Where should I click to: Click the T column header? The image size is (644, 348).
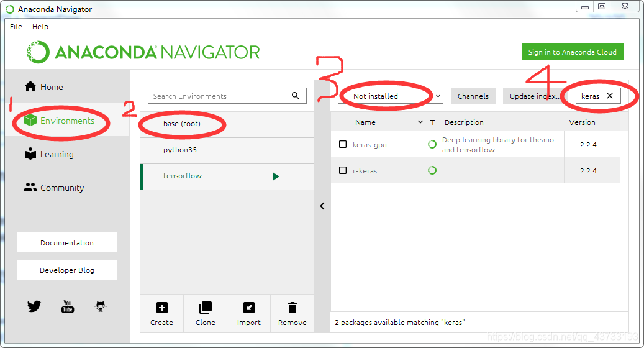pyautogui.click(x=432, y=122)
